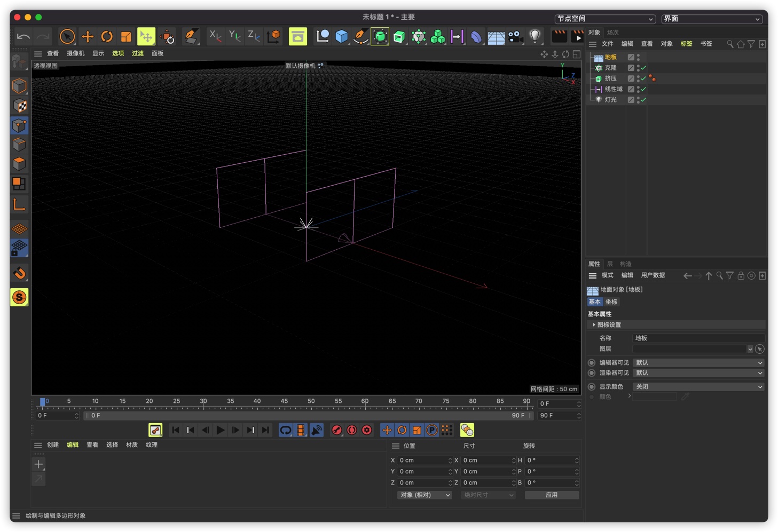
Task: Toggle the 编辑器可见 animation radio dot
Action: pyautogui.click(x=592, y=363)
